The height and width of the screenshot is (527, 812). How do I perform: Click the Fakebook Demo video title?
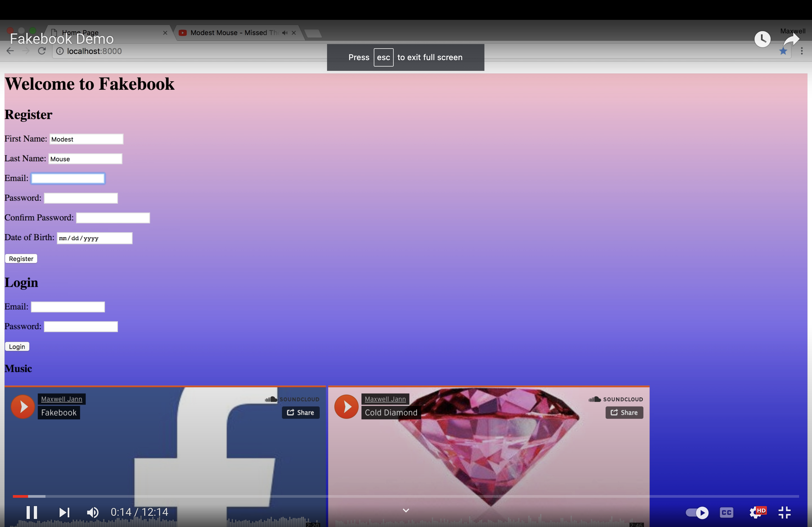[62, 39]
